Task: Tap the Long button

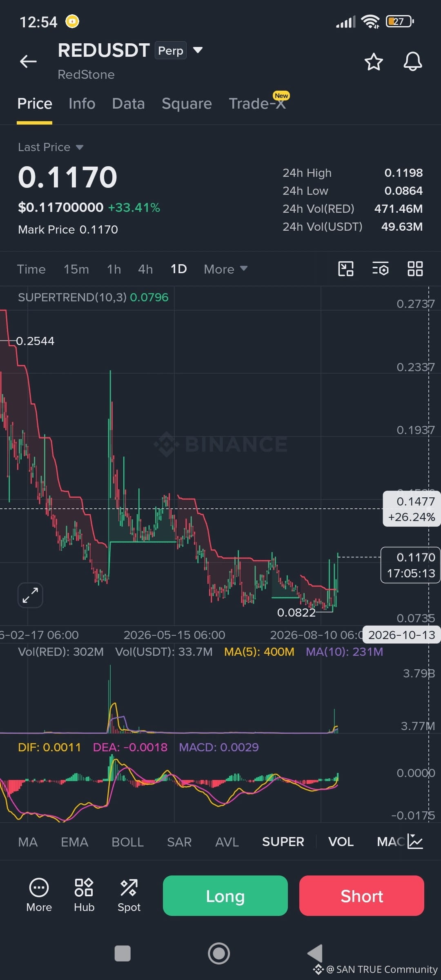Action: (x=225, y=896)
